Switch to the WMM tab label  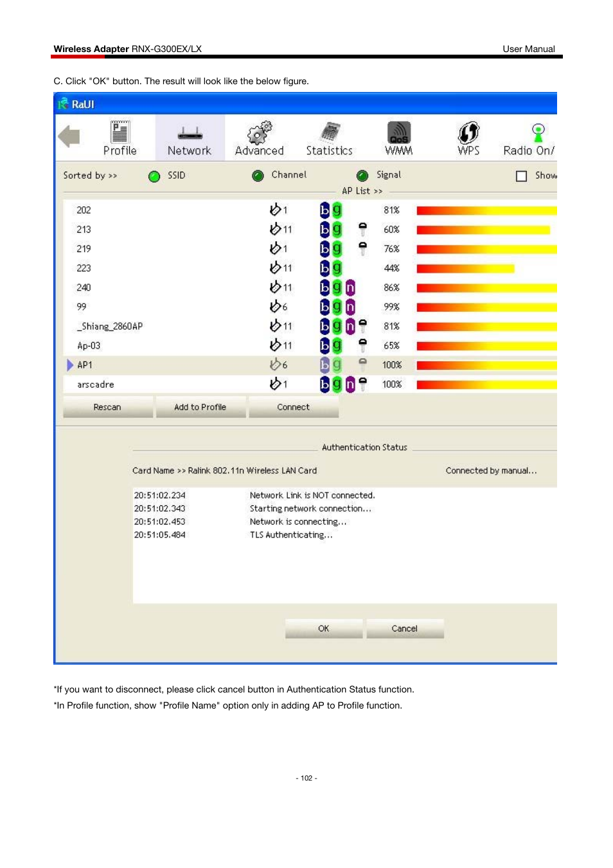[x=399, y=150]
